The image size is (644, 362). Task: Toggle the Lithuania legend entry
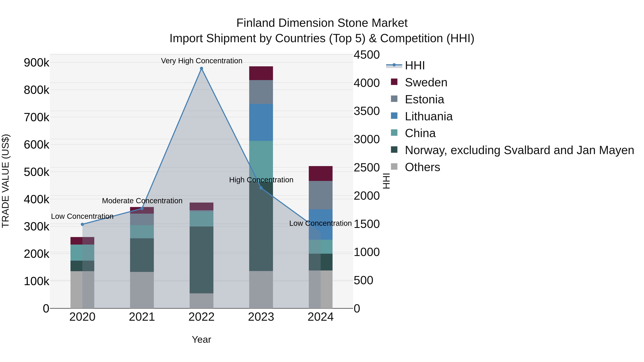point(421,116)
